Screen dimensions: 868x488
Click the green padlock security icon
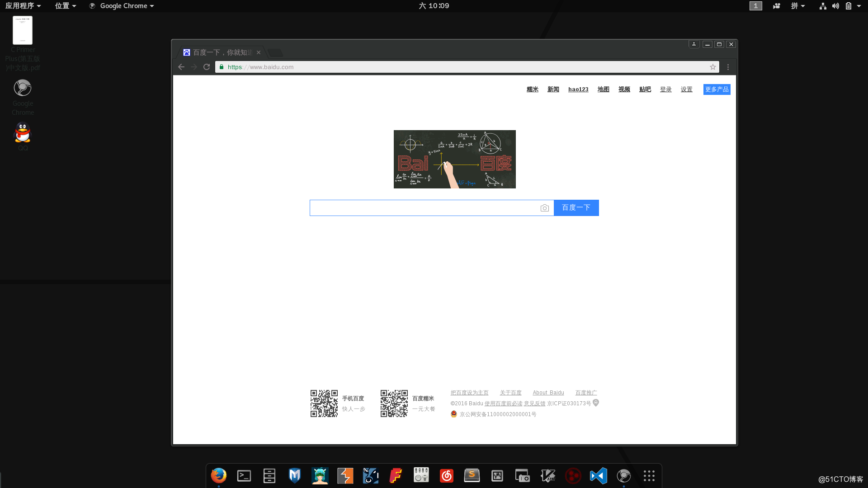(x=222, y=67)
